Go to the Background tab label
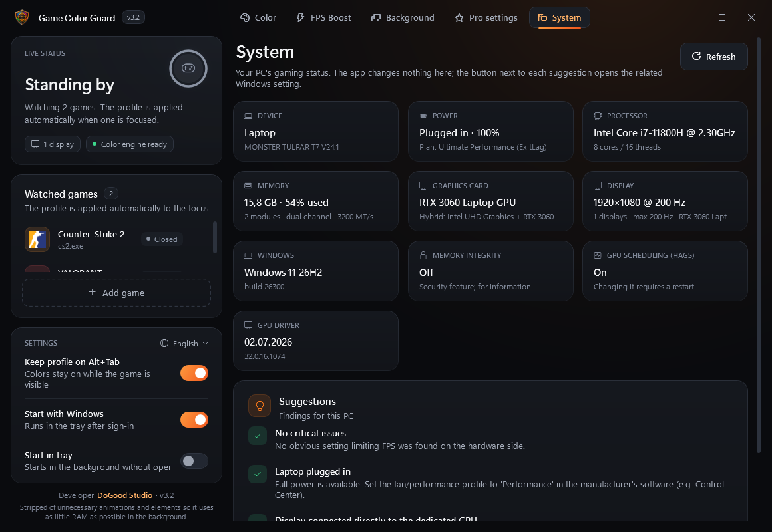Screen dimensions: 772x532 tap(410, 18)
